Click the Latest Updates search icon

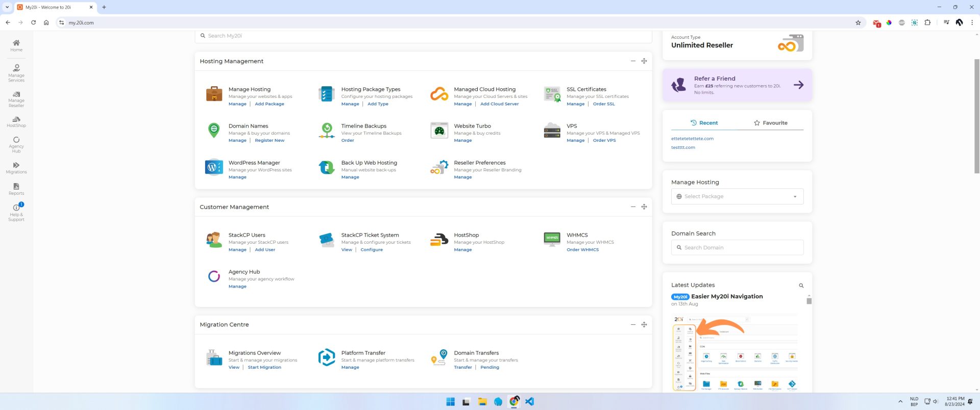click(x=801, y=286)
